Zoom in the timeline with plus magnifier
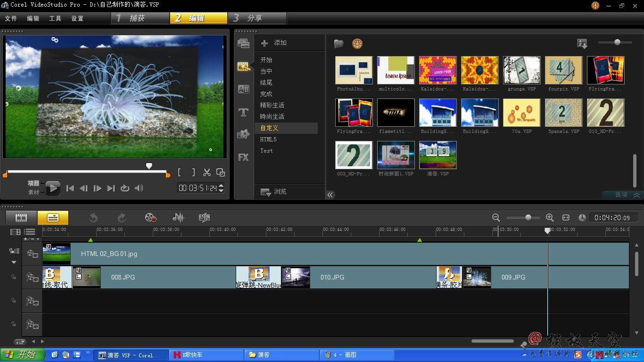 pos(550,217)
